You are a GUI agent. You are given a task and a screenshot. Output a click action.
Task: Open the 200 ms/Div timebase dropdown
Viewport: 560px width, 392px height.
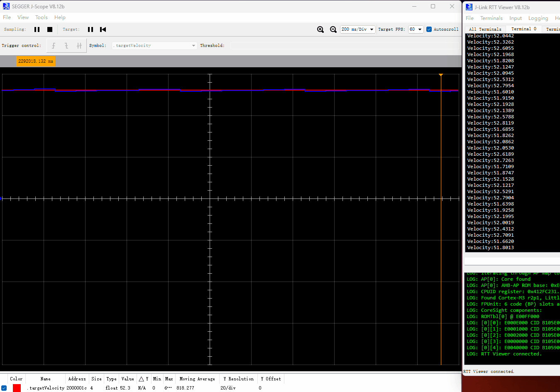click(x=372, y=29)
